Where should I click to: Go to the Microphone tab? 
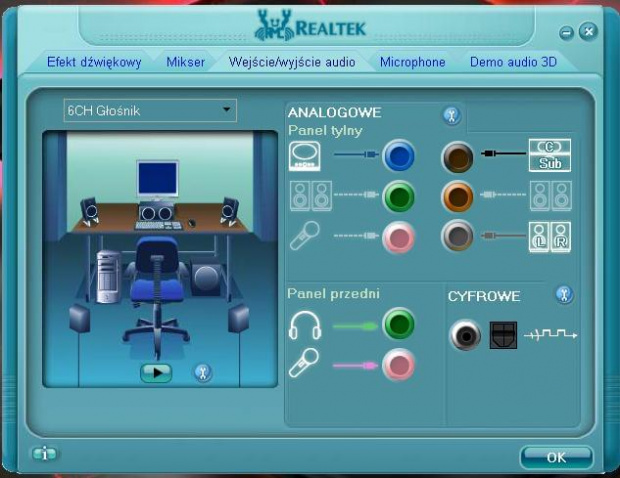(x=412, y=62)
